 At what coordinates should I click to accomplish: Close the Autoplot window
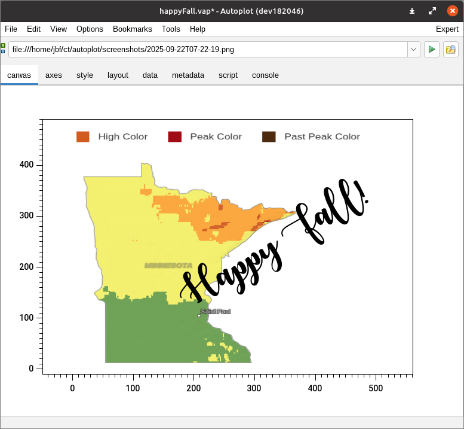452,11
